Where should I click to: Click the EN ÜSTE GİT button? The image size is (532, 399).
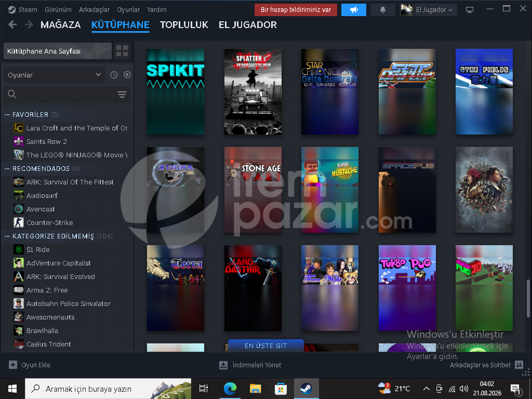point(266,345)
